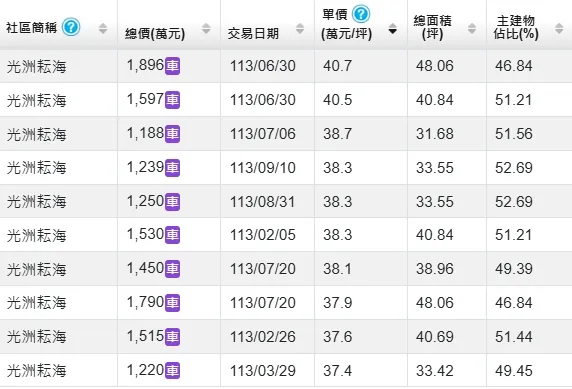Click the 車 badge next to 1,790

(x=172, y=303)
